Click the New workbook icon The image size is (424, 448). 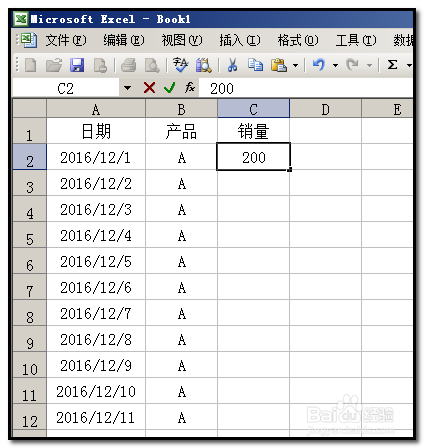(31, 65)
